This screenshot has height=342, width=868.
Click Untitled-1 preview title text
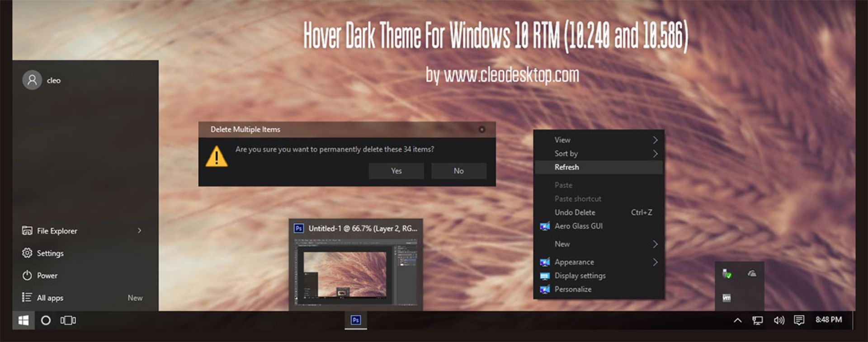point(363,229)
